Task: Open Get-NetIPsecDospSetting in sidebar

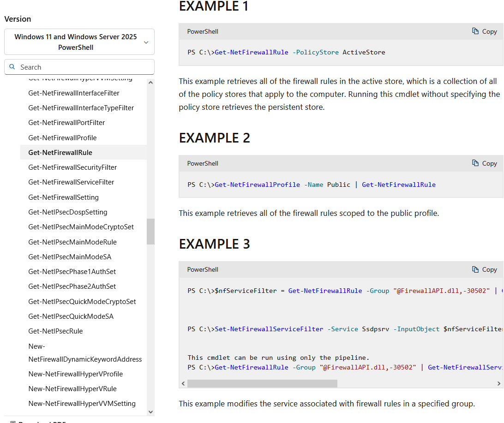Action: pos(68,212)
